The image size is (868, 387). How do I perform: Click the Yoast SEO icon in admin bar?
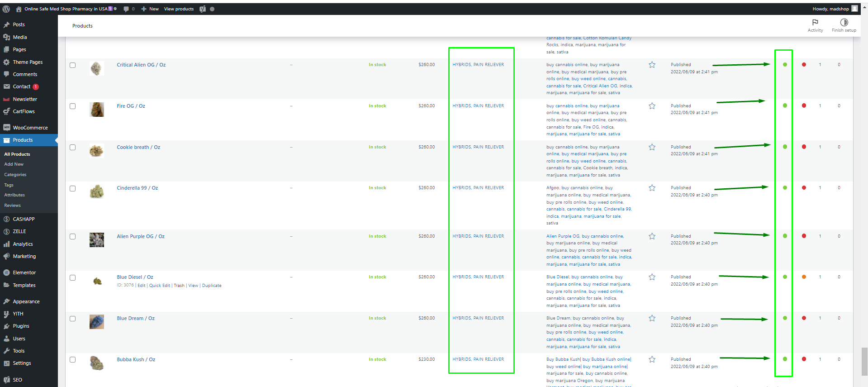pos(203,9)
